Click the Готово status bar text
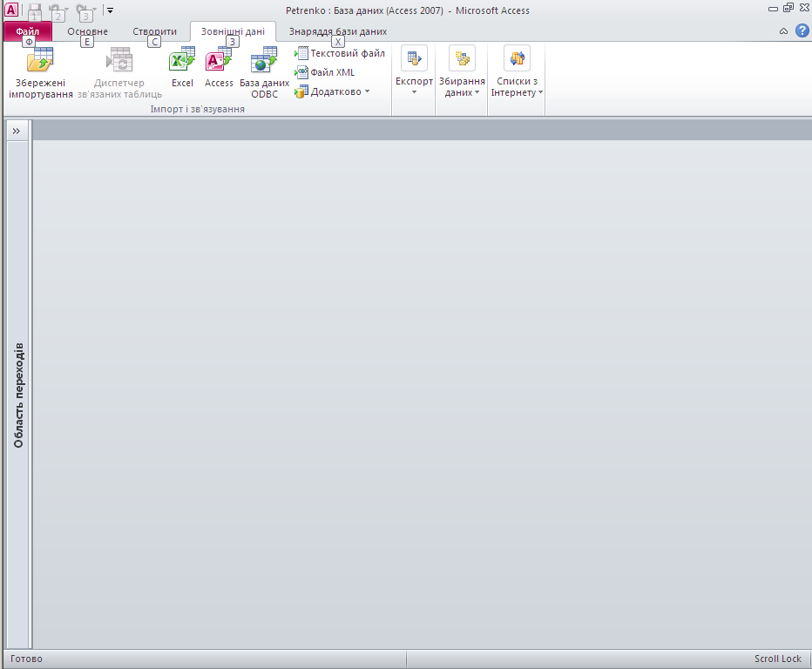The height and width of the screenshot is (669, 812). click(26, 659)
